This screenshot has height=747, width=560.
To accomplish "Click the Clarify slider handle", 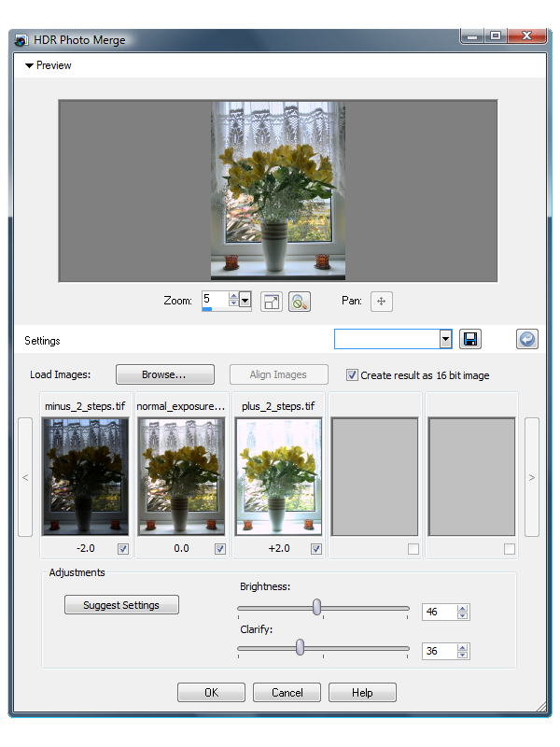I will (300, 647).
